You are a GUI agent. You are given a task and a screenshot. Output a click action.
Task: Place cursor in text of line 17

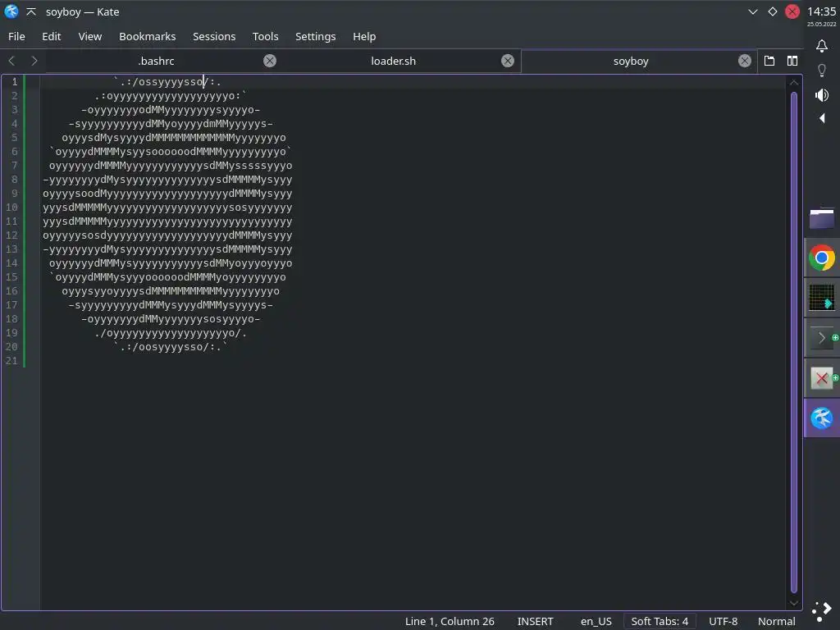[171, 305]
